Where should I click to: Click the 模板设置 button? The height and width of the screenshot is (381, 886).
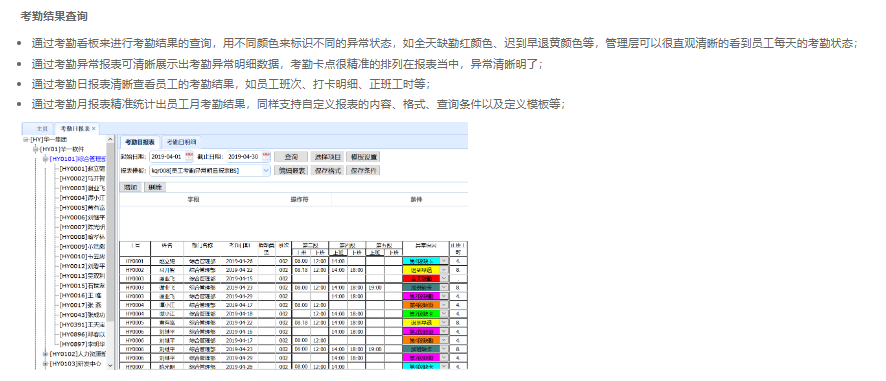tap(364, 157)
